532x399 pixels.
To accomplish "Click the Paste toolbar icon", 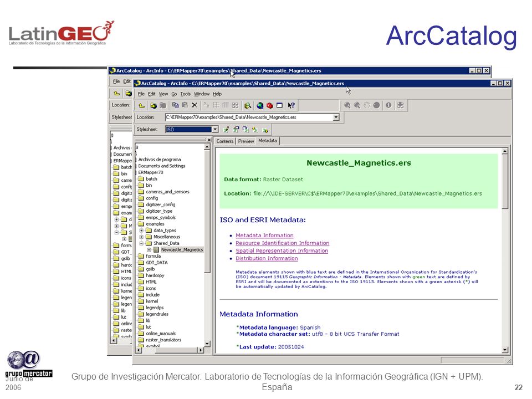I will tap(185, 105).
